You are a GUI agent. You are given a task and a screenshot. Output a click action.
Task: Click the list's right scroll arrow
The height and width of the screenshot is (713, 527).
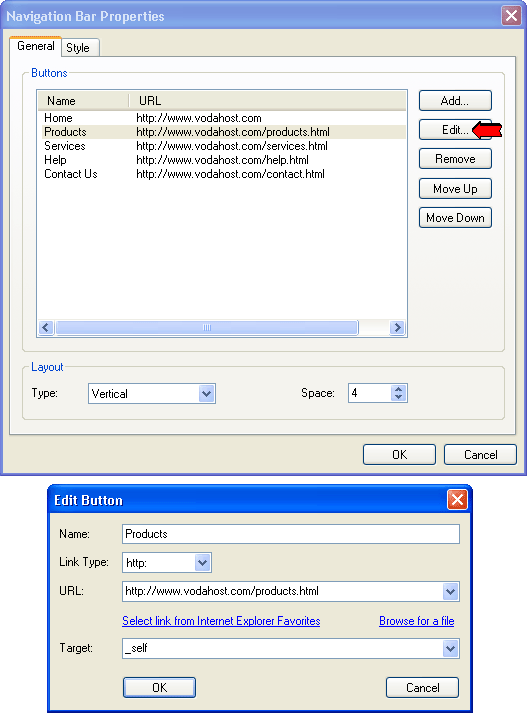pyautogui.click(x=397, y=327)
